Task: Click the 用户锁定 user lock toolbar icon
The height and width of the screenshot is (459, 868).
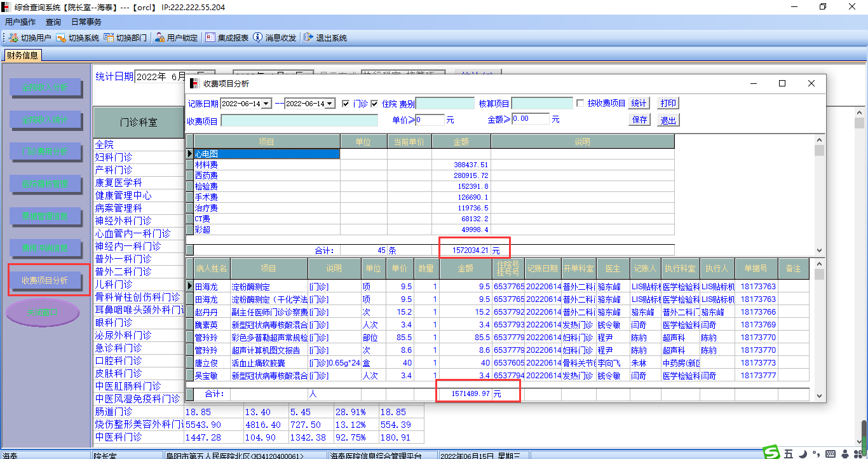Action: [159, 38]
